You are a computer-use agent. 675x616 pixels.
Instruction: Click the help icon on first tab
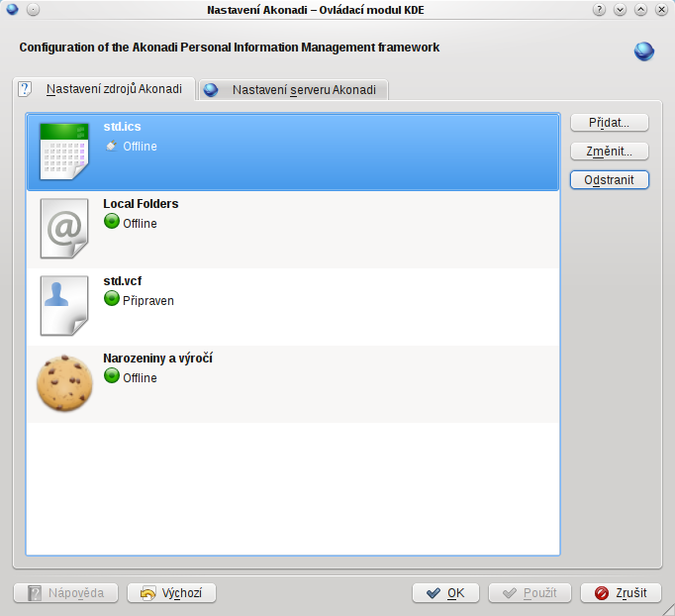(25, 89)
